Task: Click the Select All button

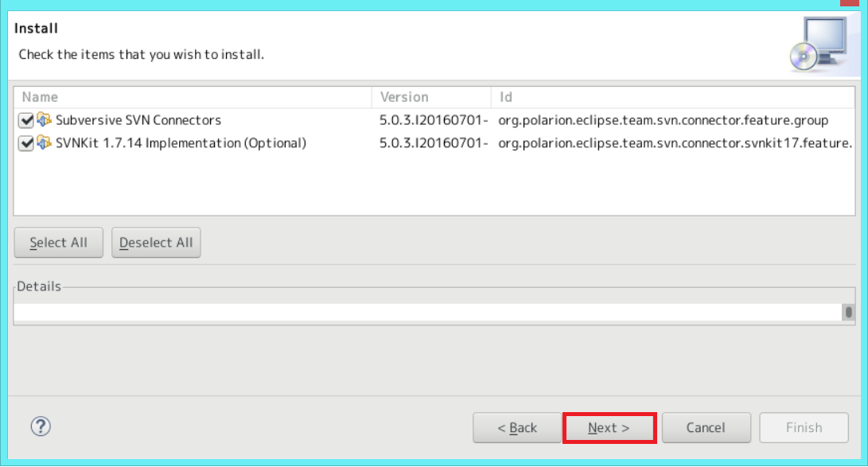Action: (x=59, y=243)
